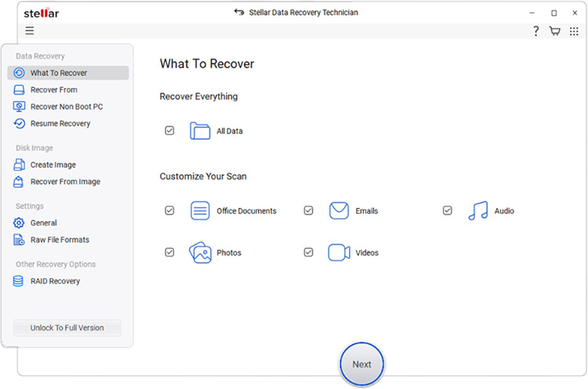
Task: Disable the Emails checkbox
Action: [x=308, y=211]
